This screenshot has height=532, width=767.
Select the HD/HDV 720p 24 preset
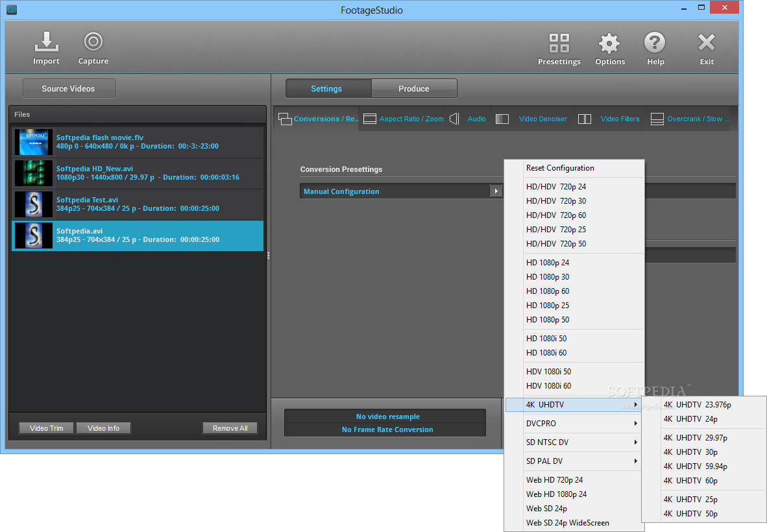574,187
